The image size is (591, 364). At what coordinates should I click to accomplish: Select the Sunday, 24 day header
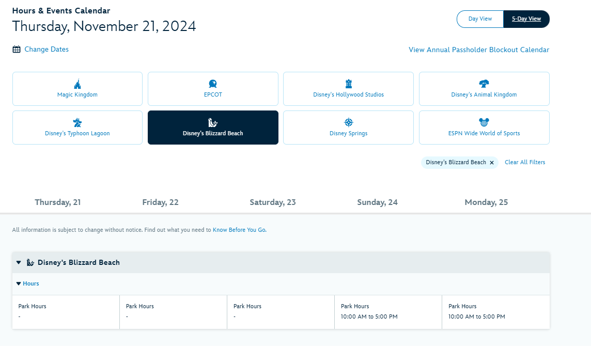[x=377, y=202]
